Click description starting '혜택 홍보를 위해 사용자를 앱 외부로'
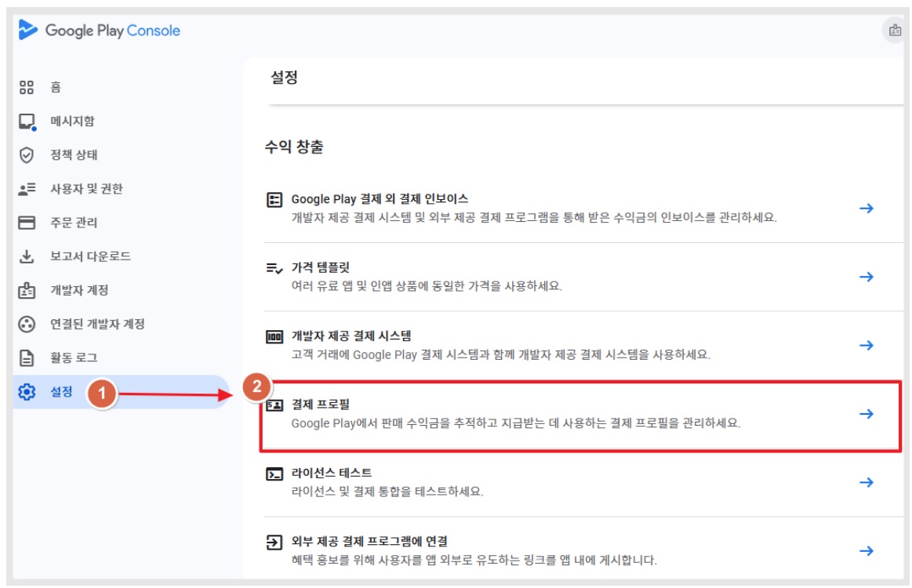Viewport: 912px width, 588px height. (x=474, y=560)
